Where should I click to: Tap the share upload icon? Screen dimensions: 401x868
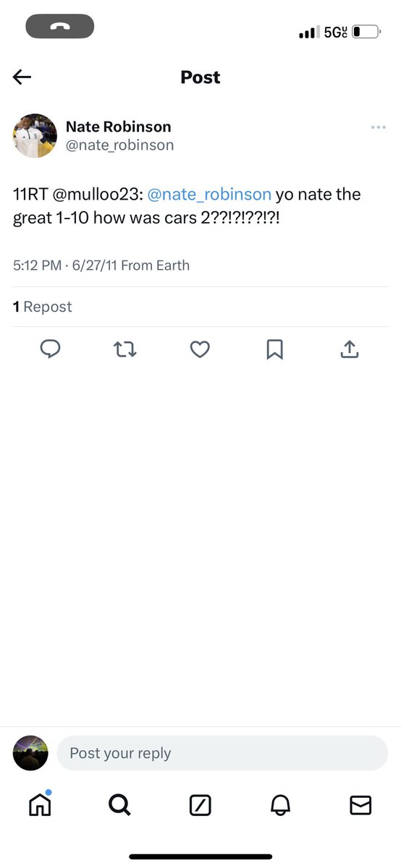click(350, 350)
